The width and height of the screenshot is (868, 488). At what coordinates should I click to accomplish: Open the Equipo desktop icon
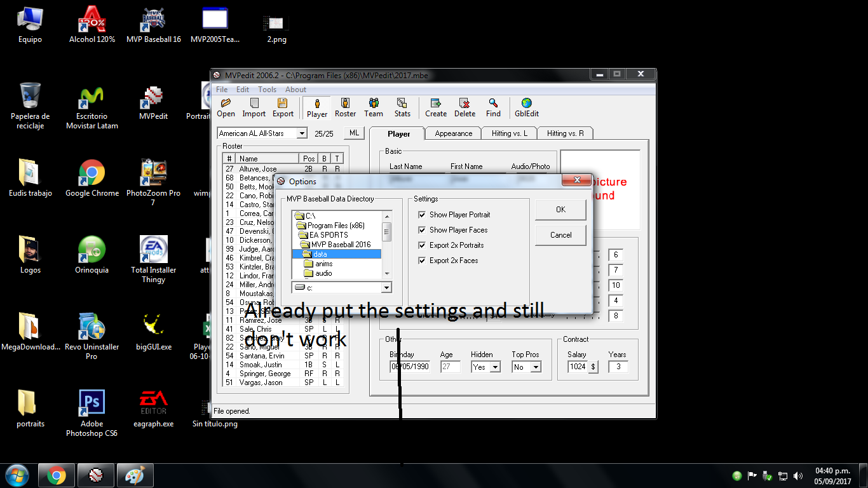[30, 25]
